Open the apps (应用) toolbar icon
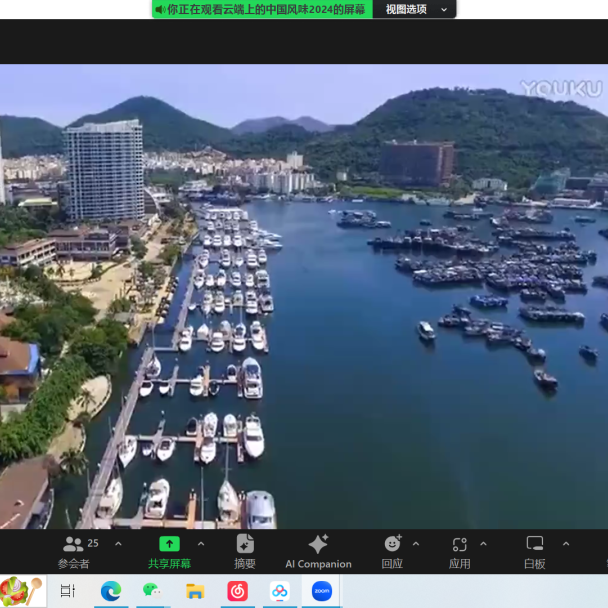Viewport: 608px width, 608px height. [x=459, y=544]
